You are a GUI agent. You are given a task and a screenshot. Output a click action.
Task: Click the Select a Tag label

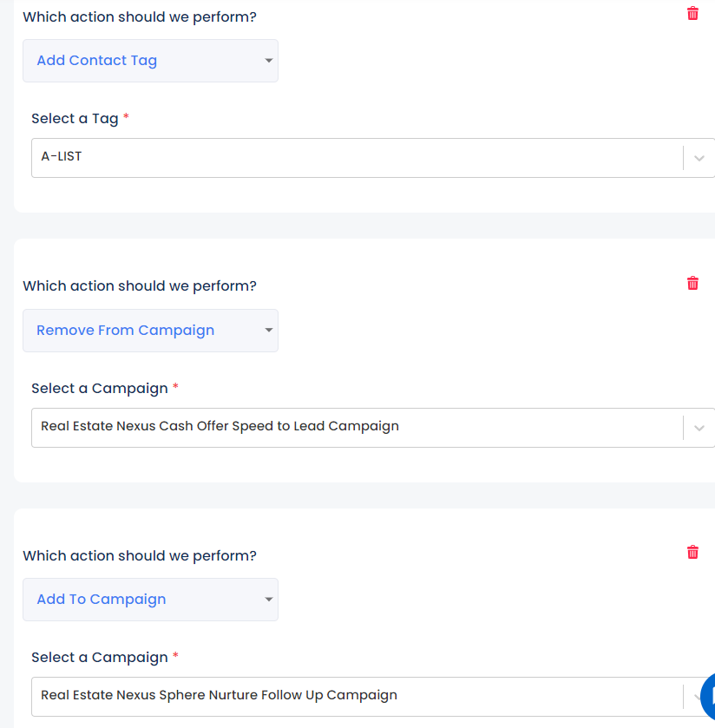tap(75, 119)
